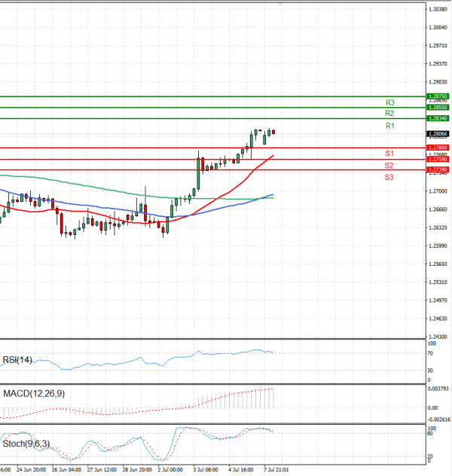Select the green 1.28550 price tag

click(438, 108)
